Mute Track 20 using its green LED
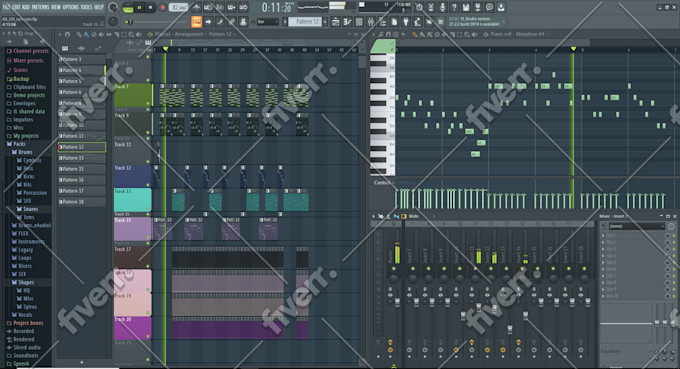 148,336
